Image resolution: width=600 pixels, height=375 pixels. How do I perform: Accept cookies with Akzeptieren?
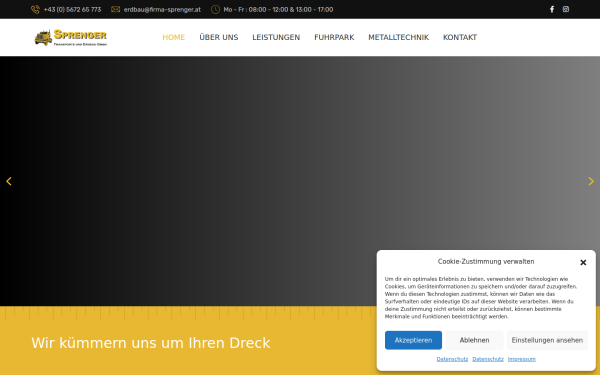coord(413,340)
